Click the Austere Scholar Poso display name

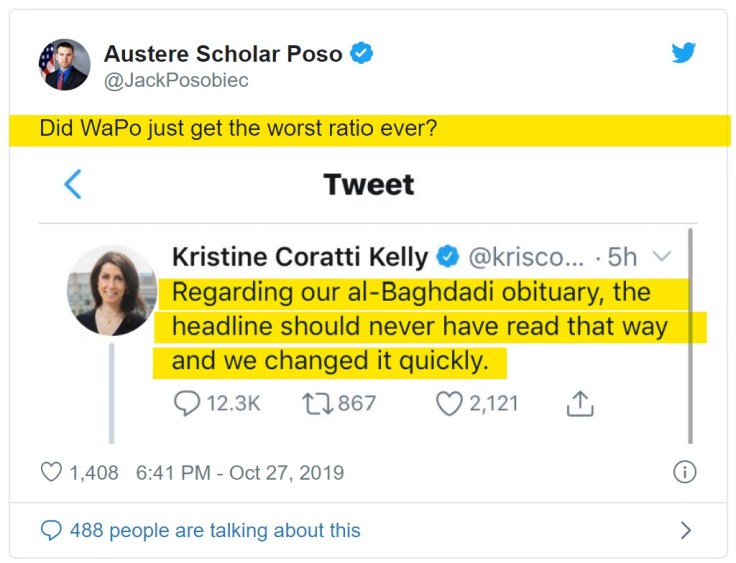pos(223,53)
